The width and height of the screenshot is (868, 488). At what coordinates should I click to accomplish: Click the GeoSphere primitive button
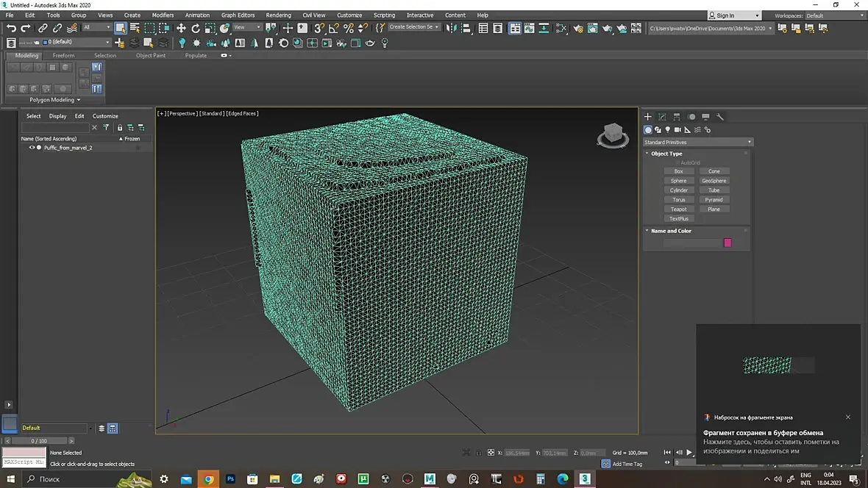point(714,181)
